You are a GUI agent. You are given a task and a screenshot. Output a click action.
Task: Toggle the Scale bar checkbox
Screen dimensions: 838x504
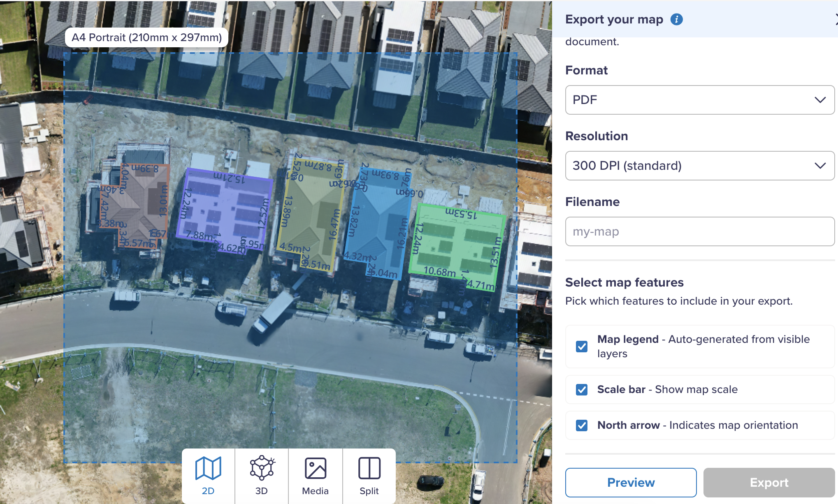pos(582,389)
